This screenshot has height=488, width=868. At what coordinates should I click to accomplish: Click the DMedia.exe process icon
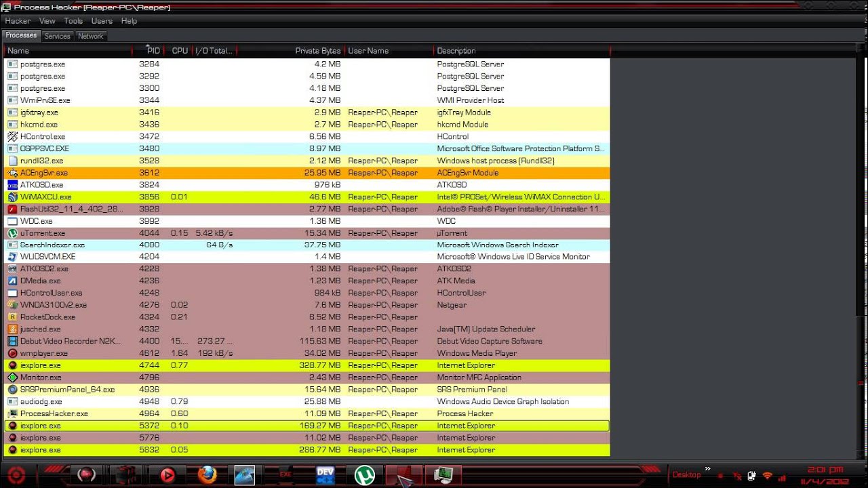[12, 281]
